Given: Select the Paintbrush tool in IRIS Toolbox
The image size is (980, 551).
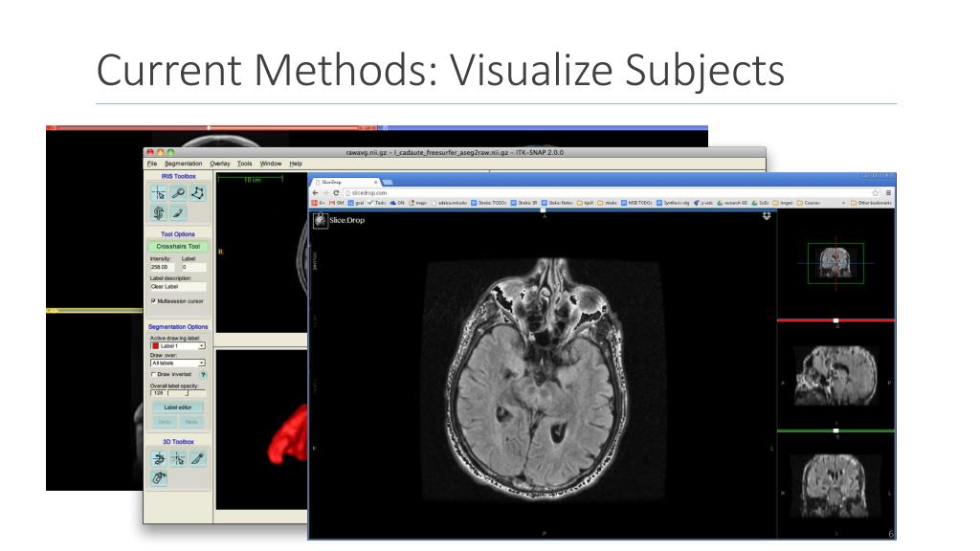Looking at the screenshot, I should coord(178,213).
